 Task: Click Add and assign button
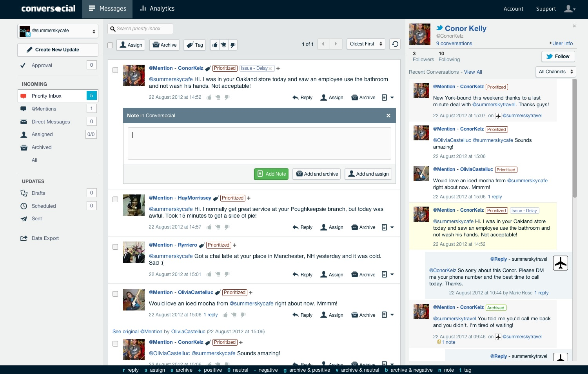click(x=368, y=174)
